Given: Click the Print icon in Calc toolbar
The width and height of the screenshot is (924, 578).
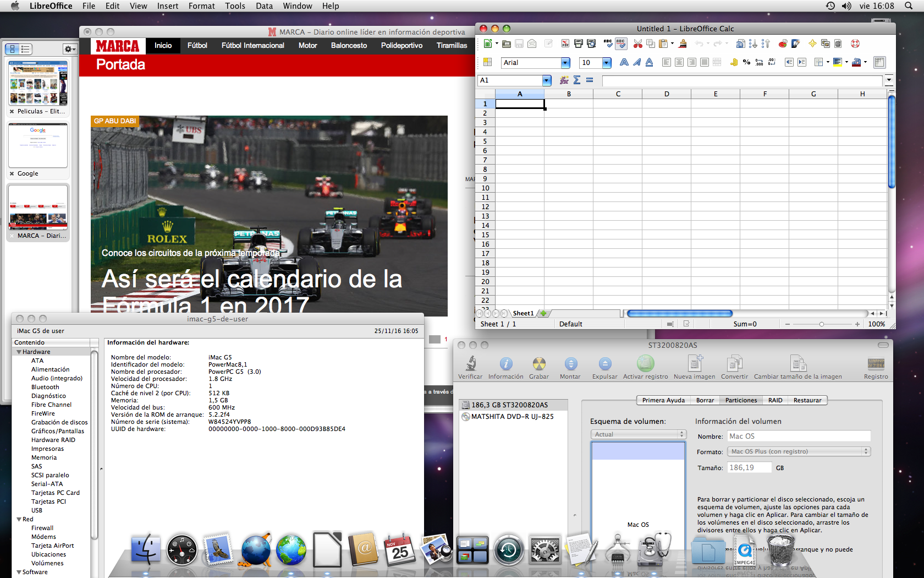Looking at the screenshot, I should (x=578, y=43).
